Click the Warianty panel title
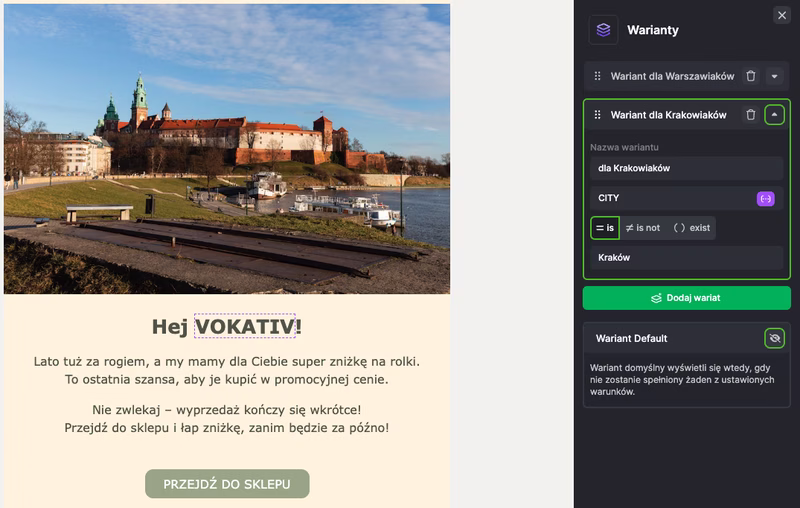Screen dimensions: 800x508 (653, 30)
